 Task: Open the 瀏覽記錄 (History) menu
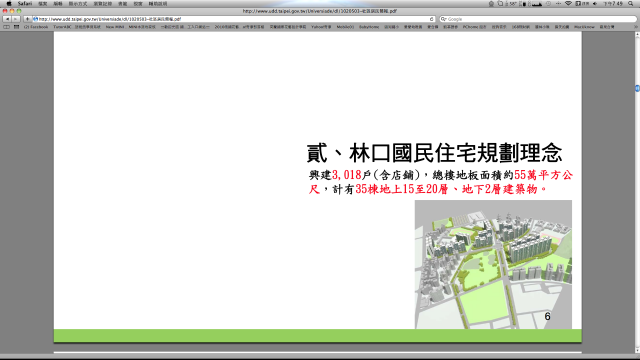coord(103,3)
